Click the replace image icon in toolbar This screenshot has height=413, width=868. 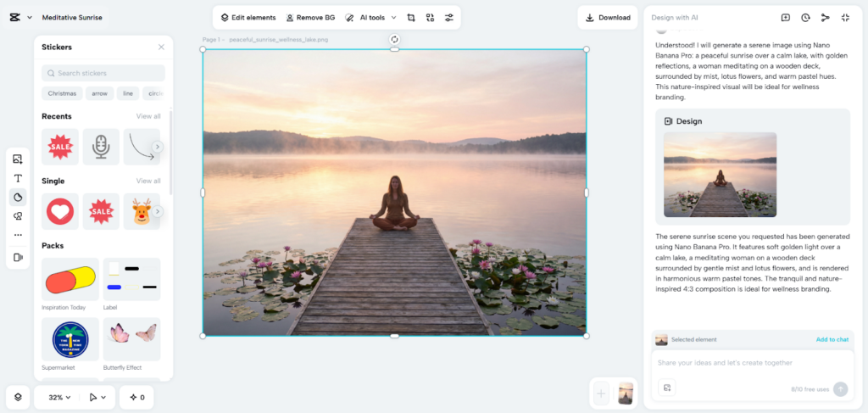430,18
